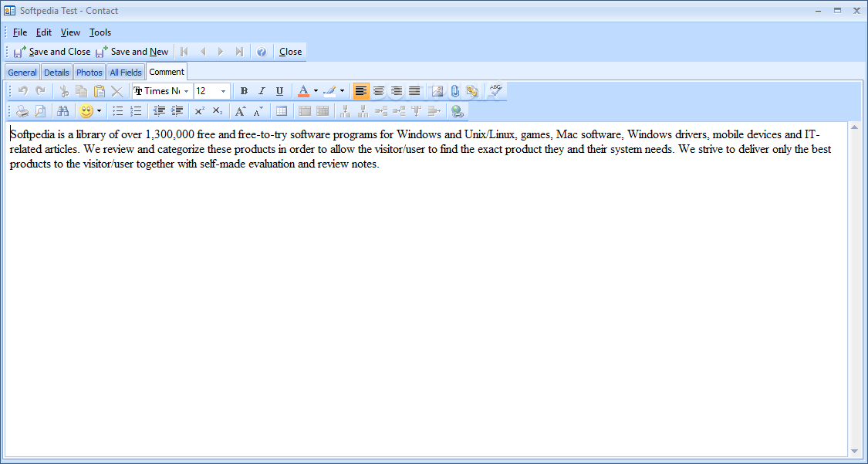Click the Undo icon
The width and height of the screenshot is (868, 464).
[22, 91]
